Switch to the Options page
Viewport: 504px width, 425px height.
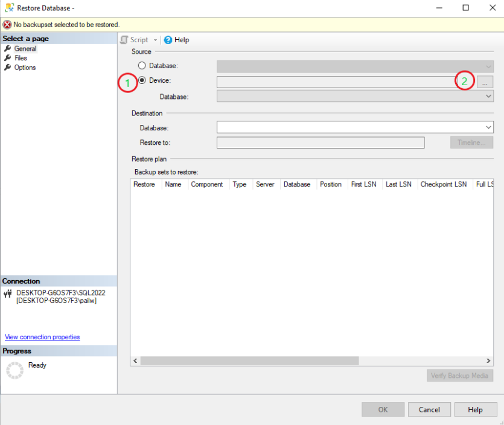tap(25, 68)
